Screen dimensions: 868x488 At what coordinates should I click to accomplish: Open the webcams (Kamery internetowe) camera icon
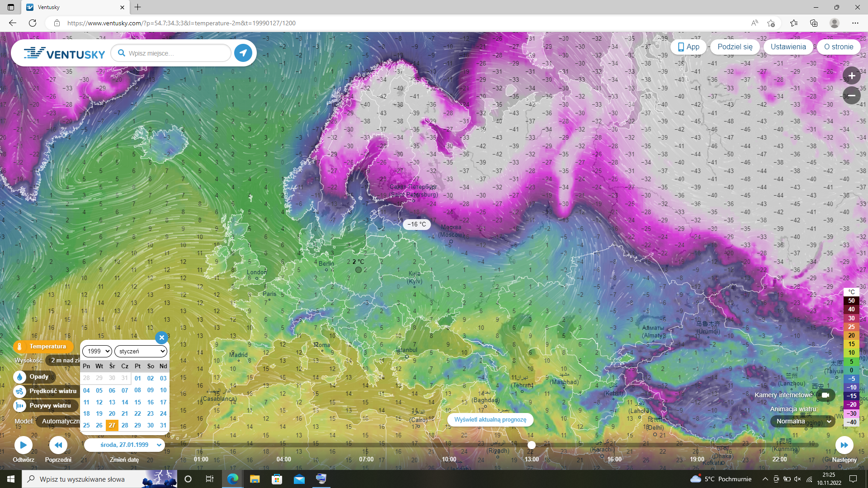click(x=826, y=395)
